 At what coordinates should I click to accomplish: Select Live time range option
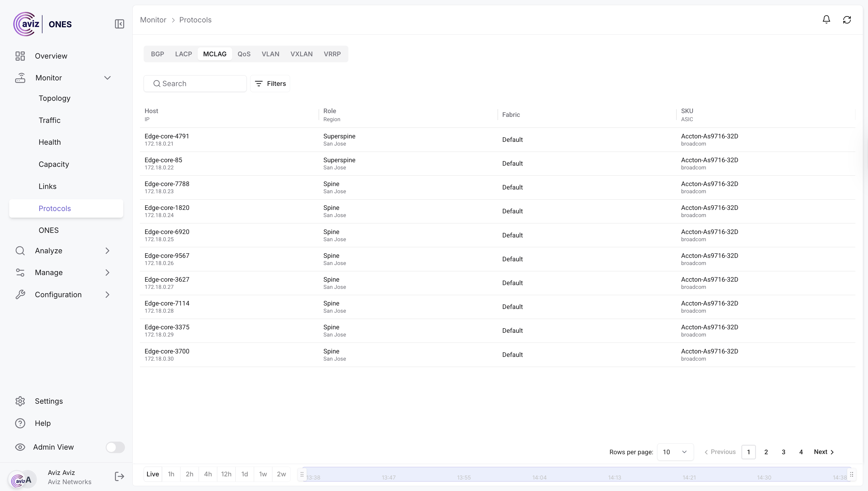[x=153, y=474]
